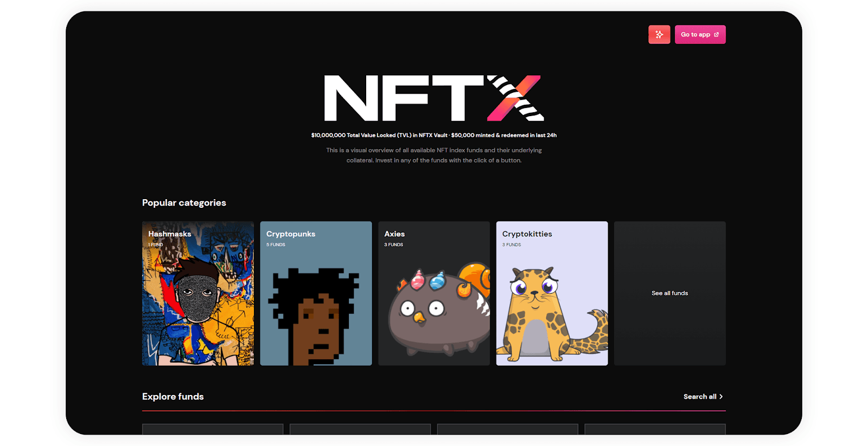Click the sparkle icon button
This screenshot has width=868, height=446.
(x=659, y=35)
